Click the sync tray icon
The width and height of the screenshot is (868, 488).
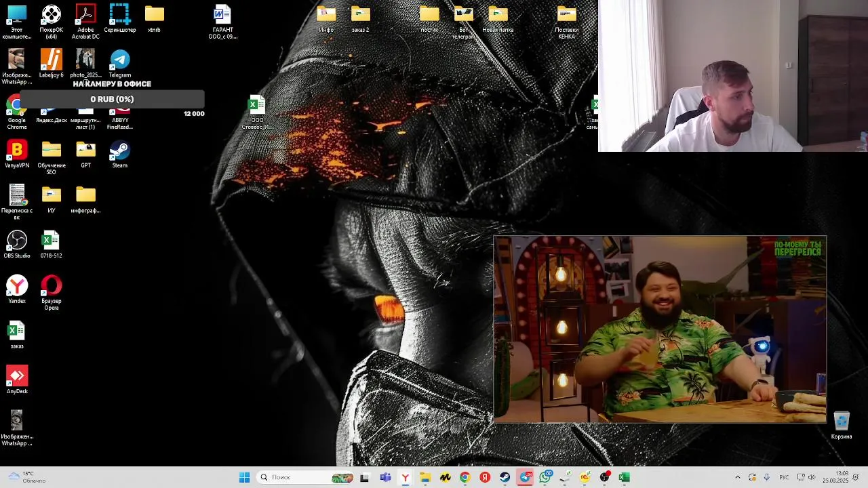[x=752, y=477]
